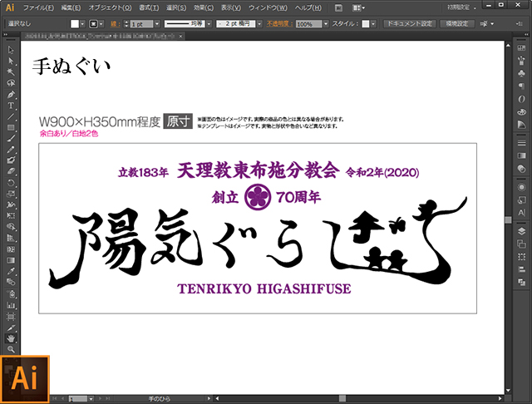
Task: Open the graphic style dropdown
Action: [373, 24]
